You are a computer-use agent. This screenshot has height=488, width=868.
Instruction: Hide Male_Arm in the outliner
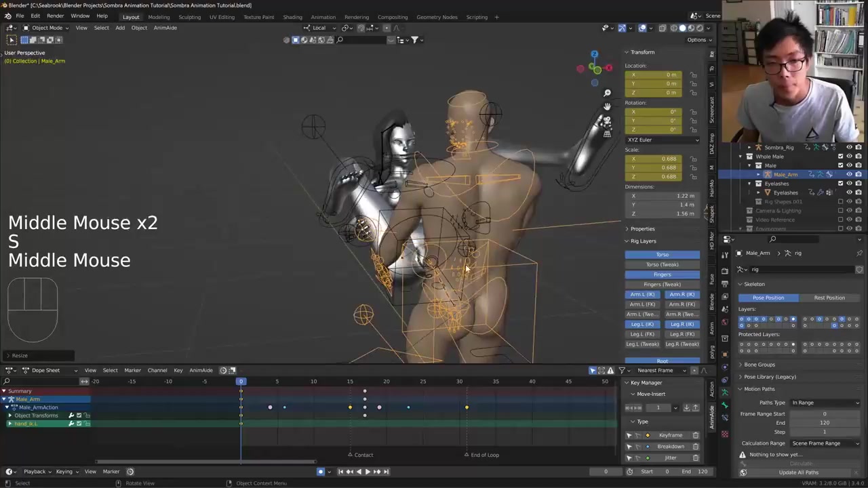pos(849,174)
